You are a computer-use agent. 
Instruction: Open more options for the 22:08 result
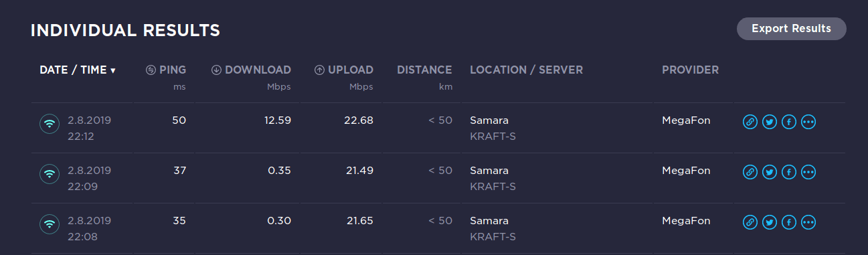808,222
